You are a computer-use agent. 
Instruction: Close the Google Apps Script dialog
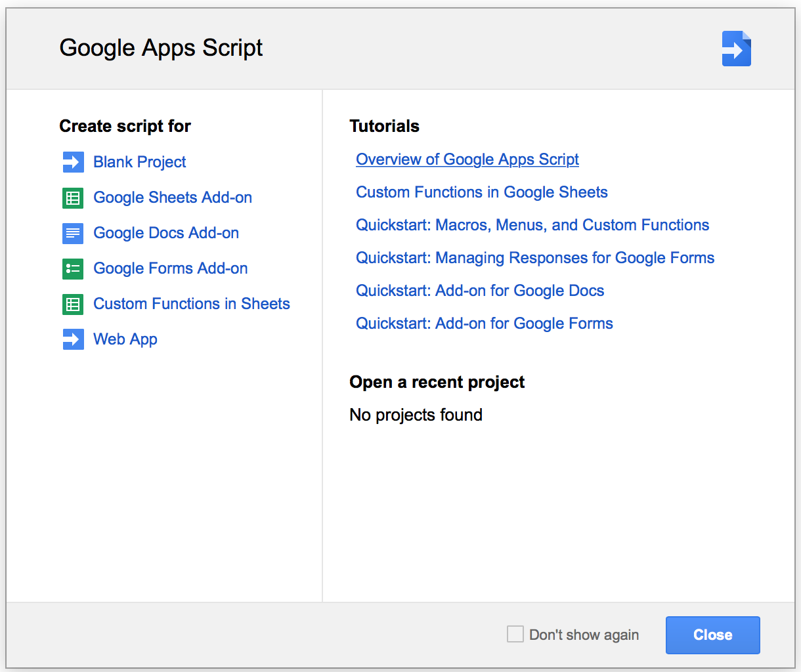pyautogui.click(x=713, y=635)
